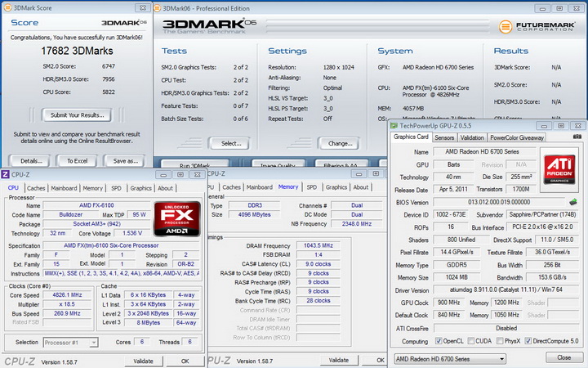Image resolution: width=588 pixels, height=368 pixels.
Task: Click the 3DMark06 Professional window title icon
Action: (158, 8)
